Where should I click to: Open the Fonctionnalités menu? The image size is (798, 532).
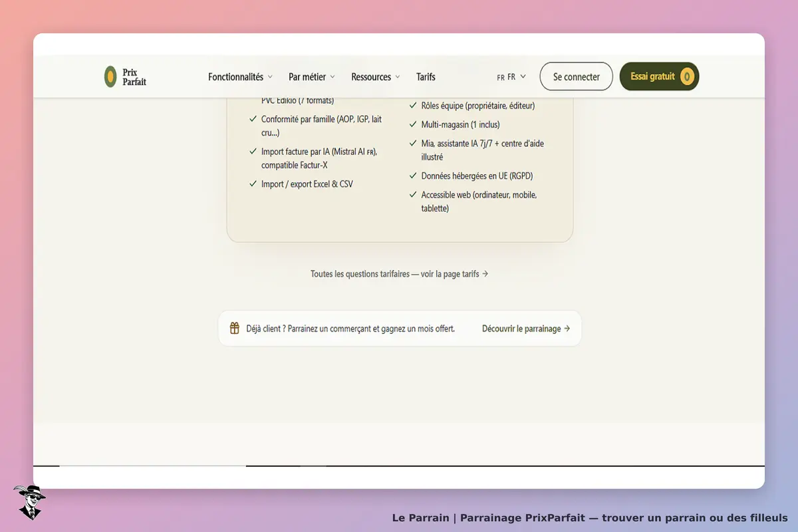[240, 77]
